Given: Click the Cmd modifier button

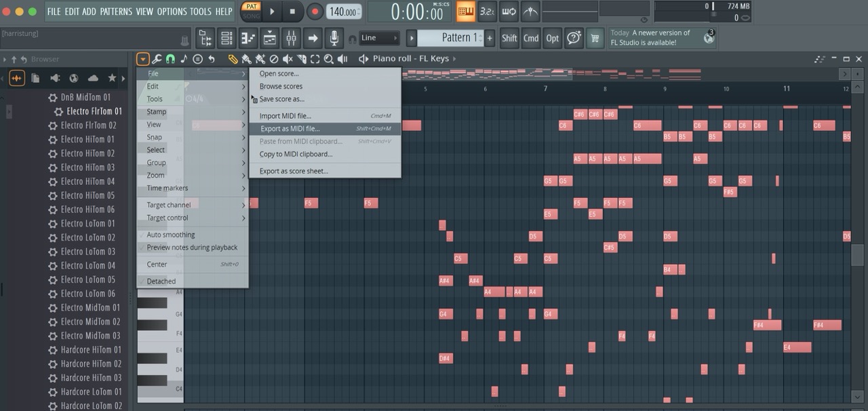Looking at the screenshot, I should click(531, 38).
